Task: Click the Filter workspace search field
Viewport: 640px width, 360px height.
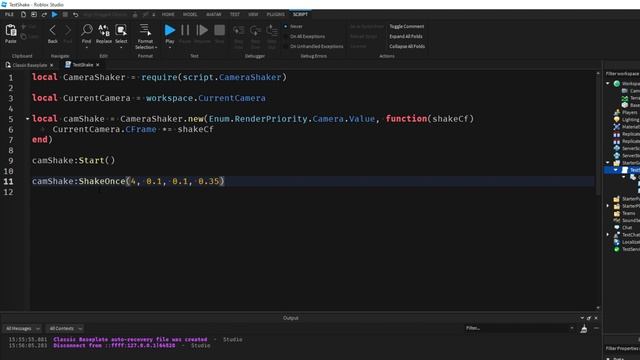Action: [x=622, y=74]
